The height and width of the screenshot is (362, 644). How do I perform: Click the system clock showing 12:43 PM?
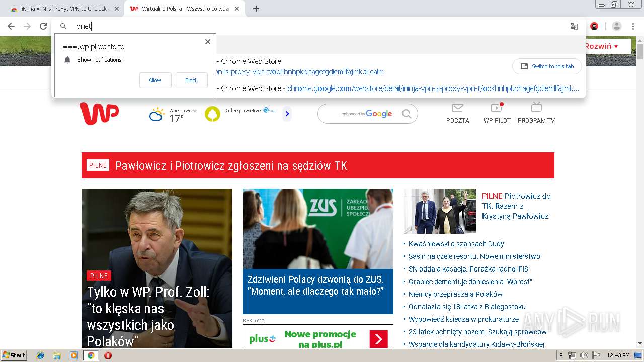coord(618,355)
